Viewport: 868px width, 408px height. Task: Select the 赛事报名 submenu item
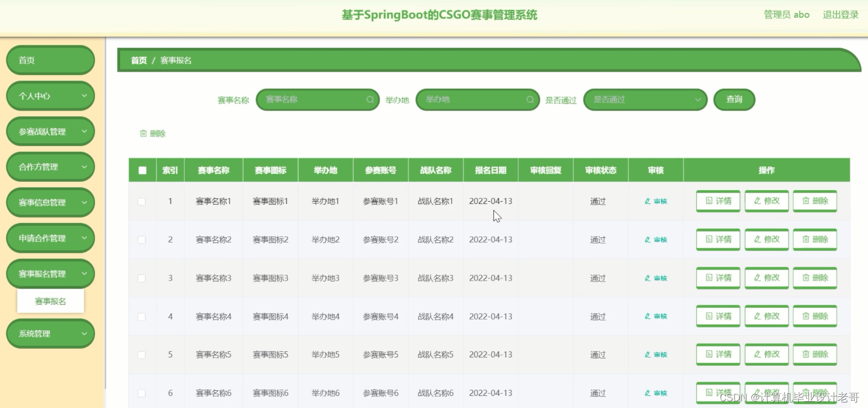51,301
